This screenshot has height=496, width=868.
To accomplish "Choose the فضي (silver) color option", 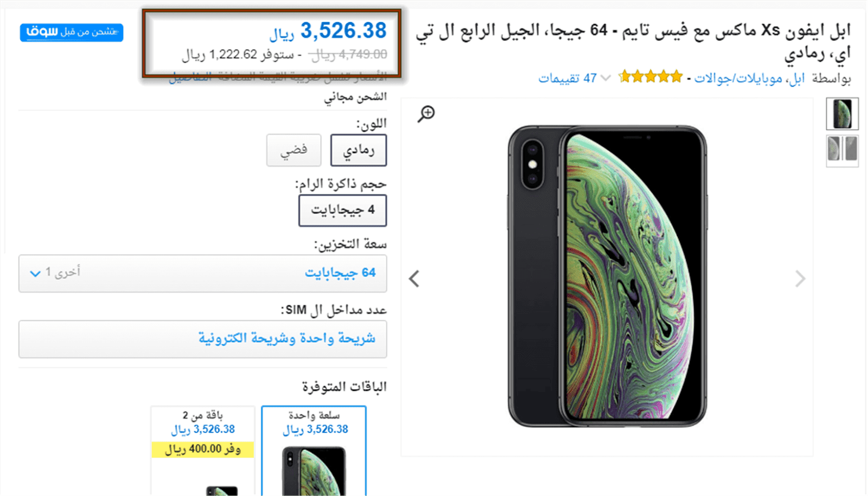I will point(294,150).
